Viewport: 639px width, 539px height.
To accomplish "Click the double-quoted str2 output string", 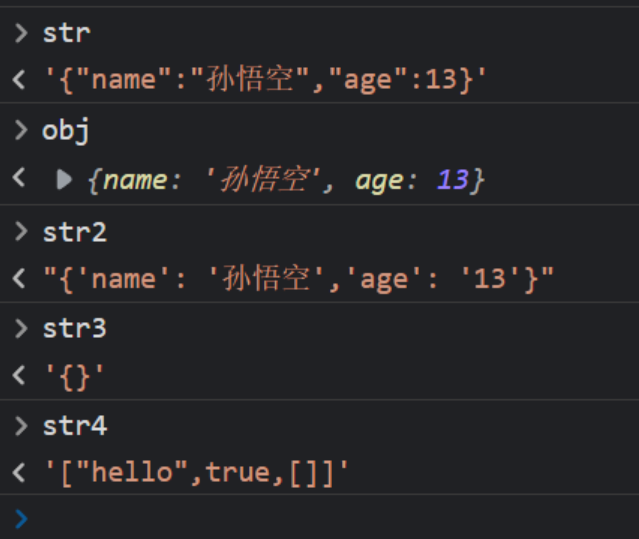I will (298, 279).
